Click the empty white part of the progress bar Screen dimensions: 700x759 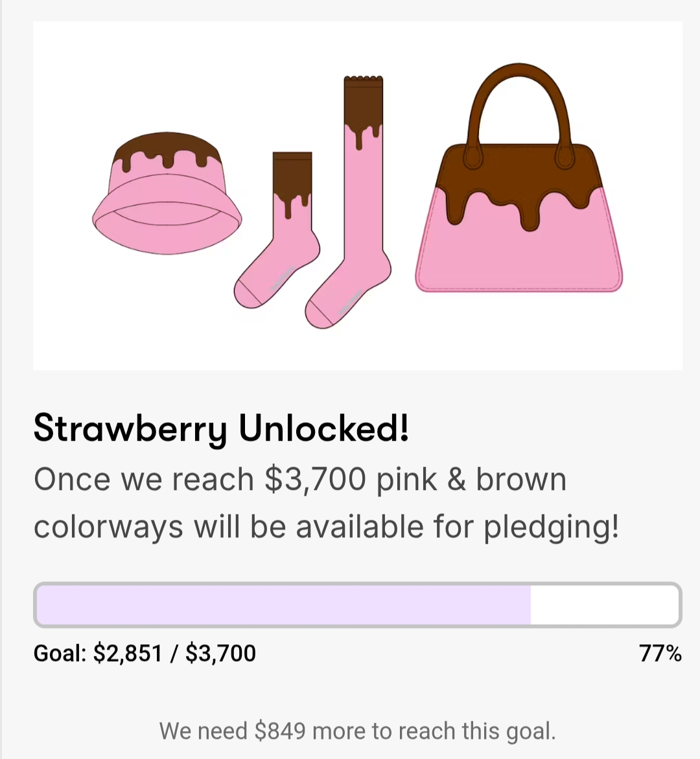click(x=604, y=605)
